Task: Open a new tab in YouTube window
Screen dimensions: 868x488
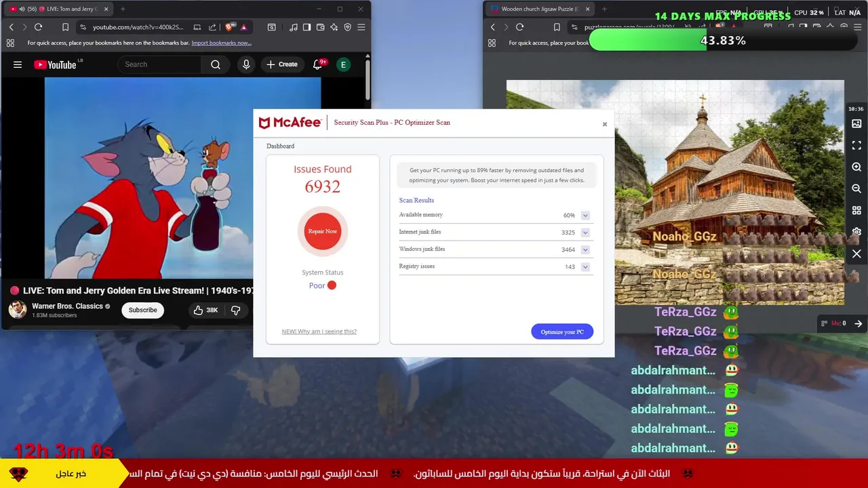Action: tap(123, 9)
